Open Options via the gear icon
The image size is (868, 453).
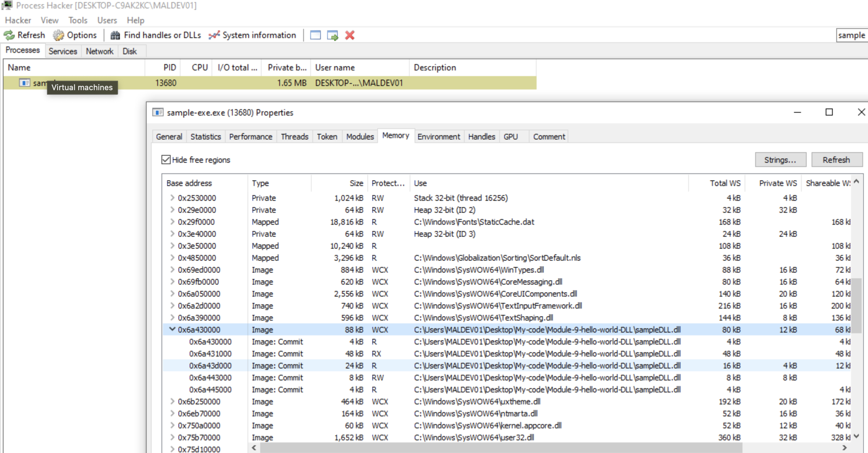click(x=59, y=35)
